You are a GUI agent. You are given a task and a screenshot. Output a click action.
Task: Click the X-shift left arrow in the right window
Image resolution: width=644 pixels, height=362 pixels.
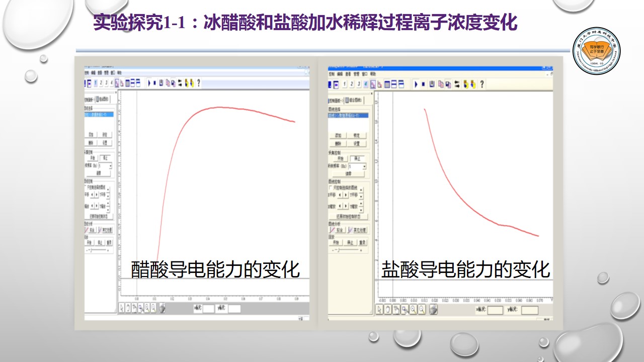(340, 195)
